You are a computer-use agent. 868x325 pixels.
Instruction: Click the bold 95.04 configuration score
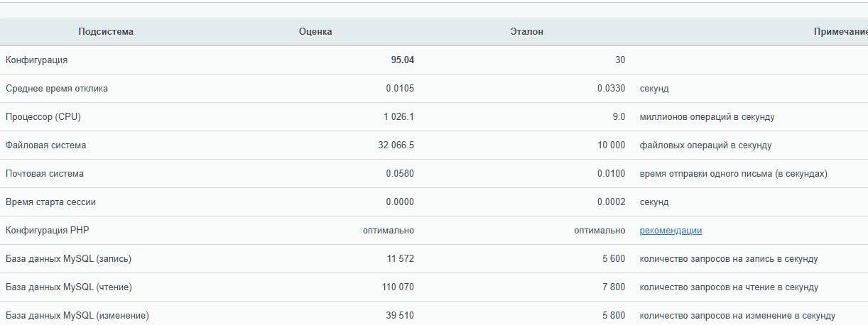(x=402, y=60)
